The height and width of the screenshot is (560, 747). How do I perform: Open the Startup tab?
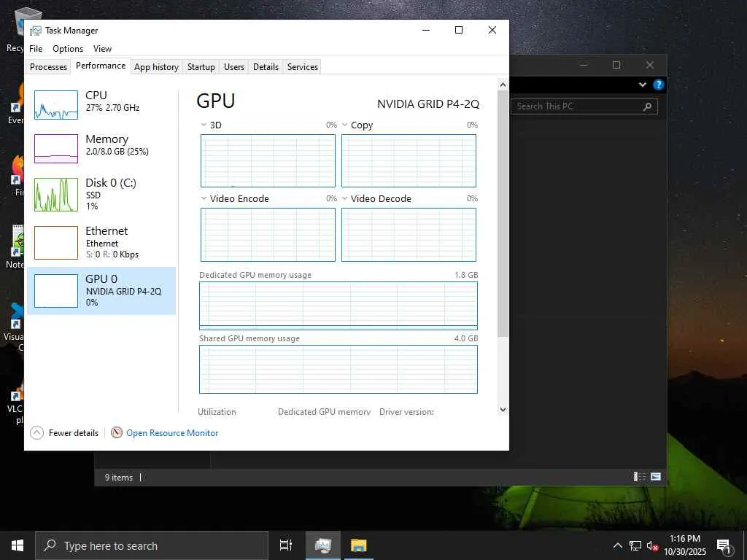coord(201,67)
